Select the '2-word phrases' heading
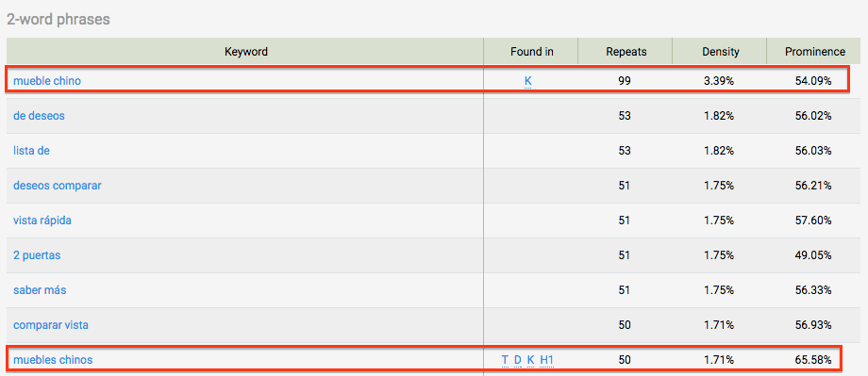 pyautogui.click(x=58, y=20)
